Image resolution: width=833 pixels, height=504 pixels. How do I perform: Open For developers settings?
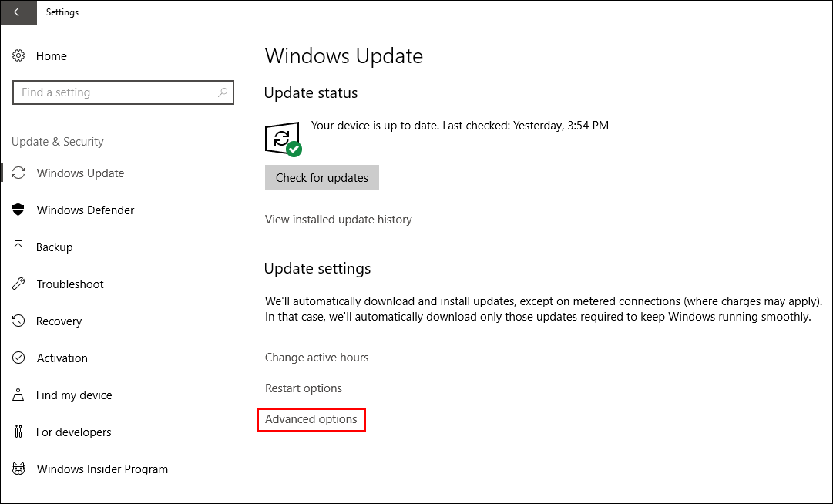click(74, 432)
